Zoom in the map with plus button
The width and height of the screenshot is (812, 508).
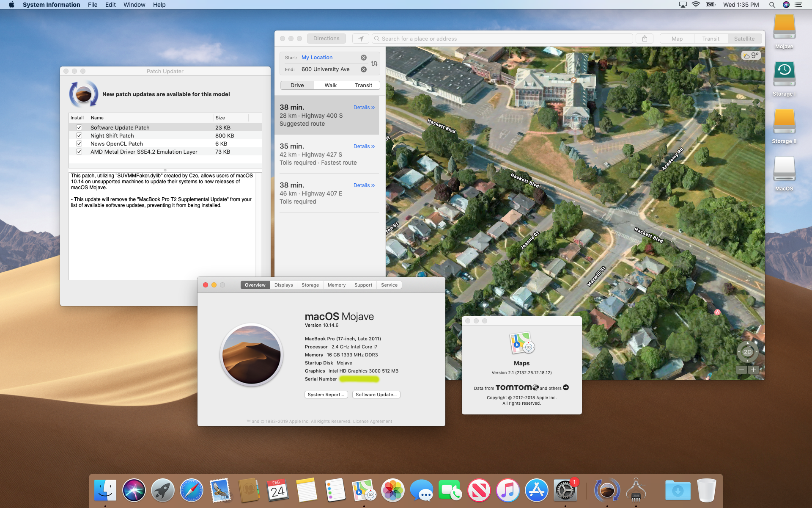click(753, 370)
